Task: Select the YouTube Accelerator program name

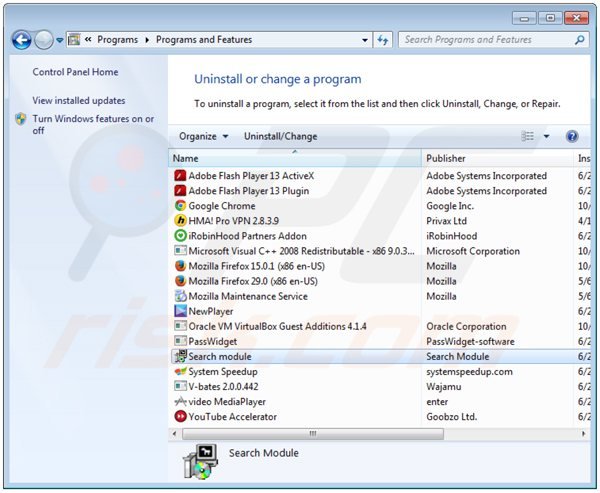Action: coord(233,416)
